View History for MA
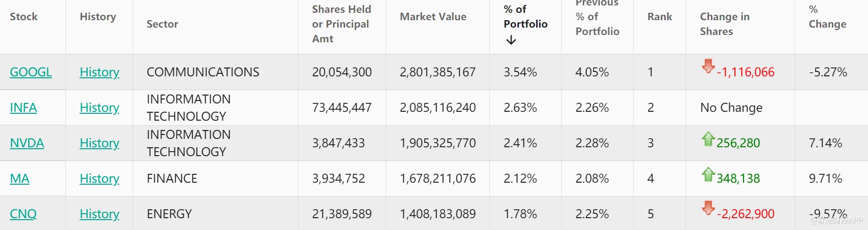 [99, 178]
